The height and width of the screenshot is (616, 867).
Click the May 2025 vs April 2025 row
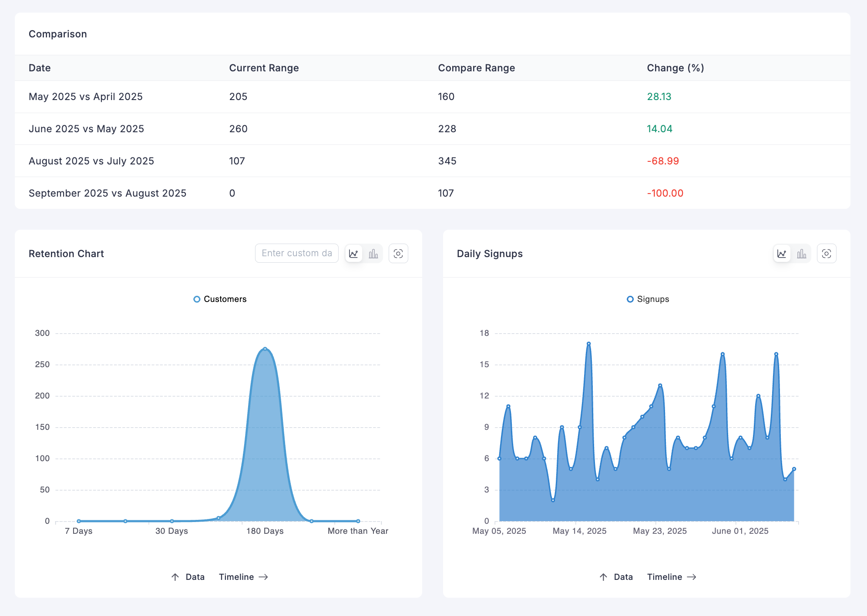click(86, 97)
